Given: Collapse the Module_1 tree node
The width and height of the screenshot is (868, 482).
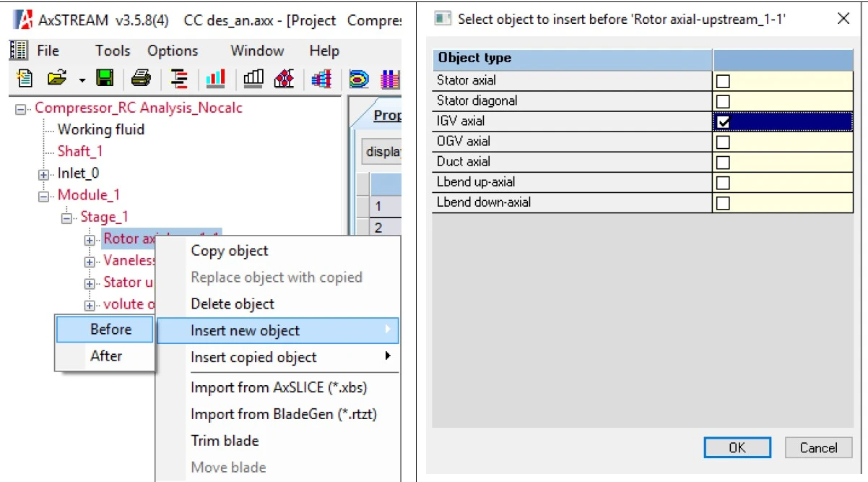Looking at the screenshot, I should tap(44, 196).
